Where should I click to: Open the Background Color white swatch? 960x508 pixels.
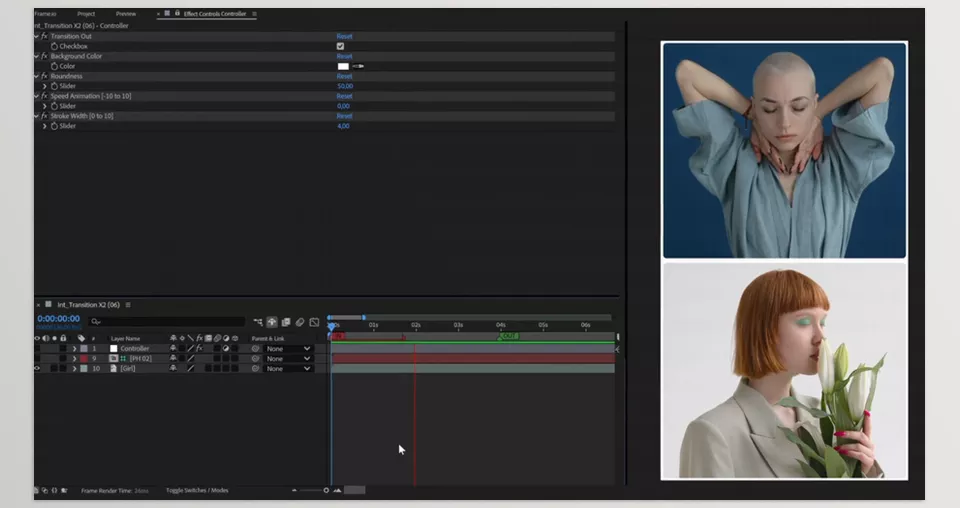[343, 66]
